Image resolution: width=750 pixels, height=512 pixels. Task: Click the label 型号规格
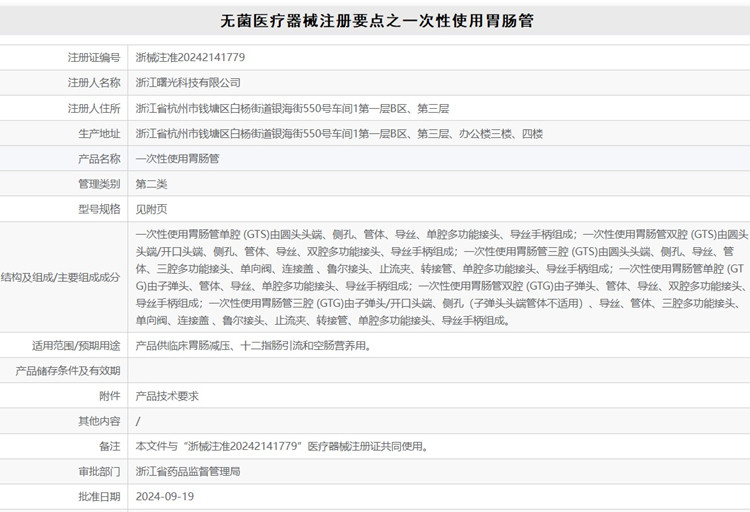99,209
